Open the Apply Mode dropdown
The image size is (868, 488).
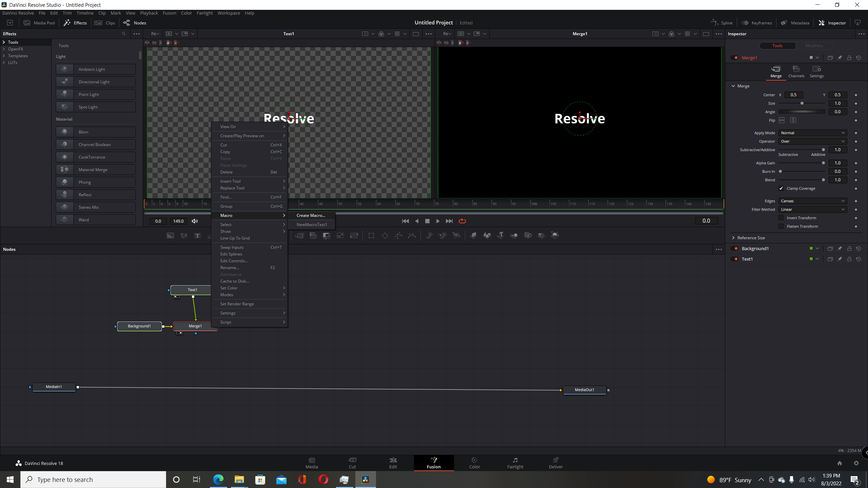(813, 133)
